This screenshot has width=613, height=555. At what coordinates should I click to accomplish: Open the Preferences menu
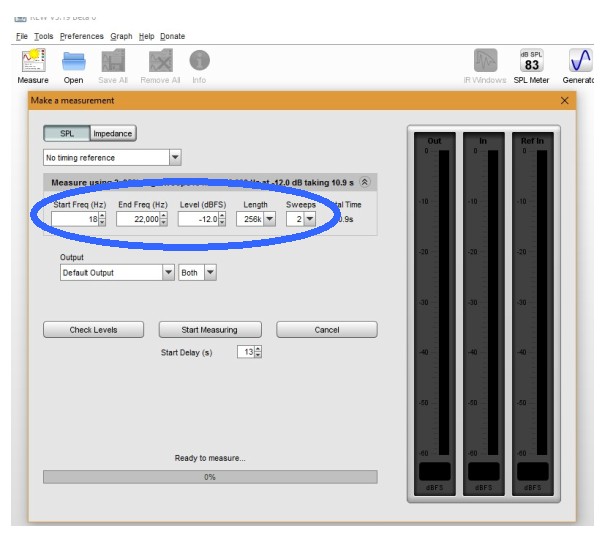(81, 36)
